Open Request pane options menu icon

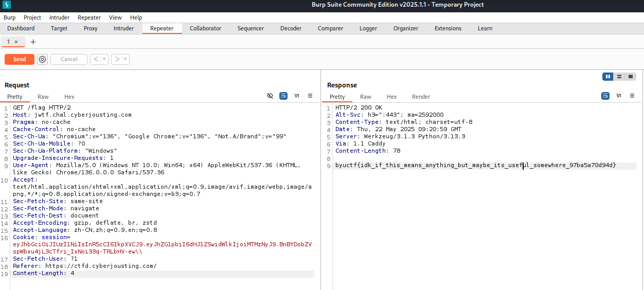[x=310, y=96]
